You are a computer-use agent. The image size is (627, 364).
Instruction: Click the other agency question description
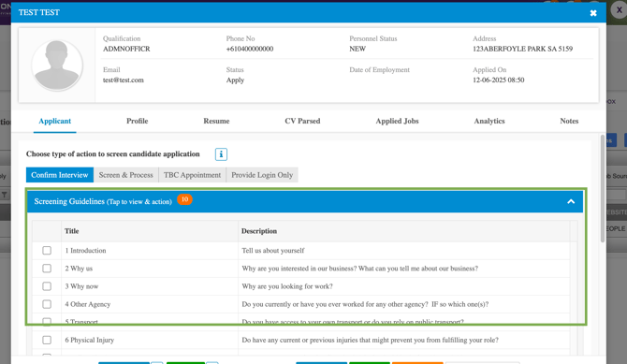365,304
